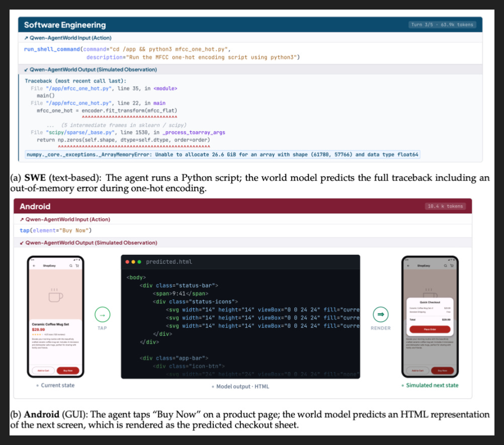Click Ceramic Coffee Mug Set product title
The height and width of the screenshot is (445, 504).
[x=50, y=324]
